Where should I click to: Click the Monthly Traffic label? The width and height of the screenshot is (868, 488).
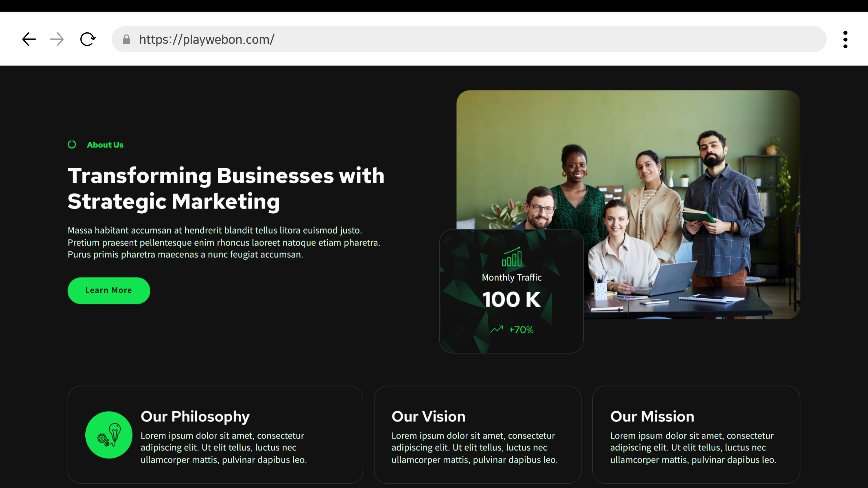511,278
